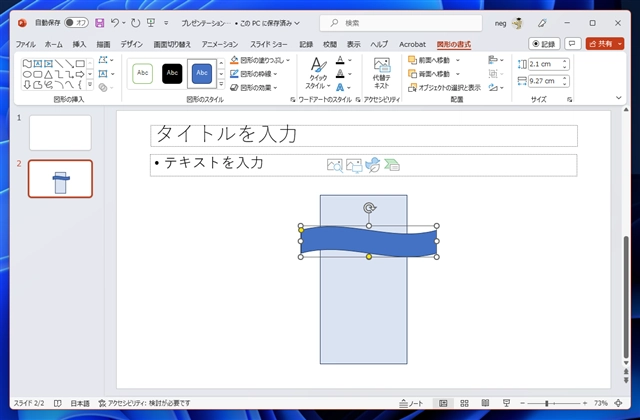The image size is (640, 420).
Task: Insert stock images via placeholder icon
Action: [335, 165]
